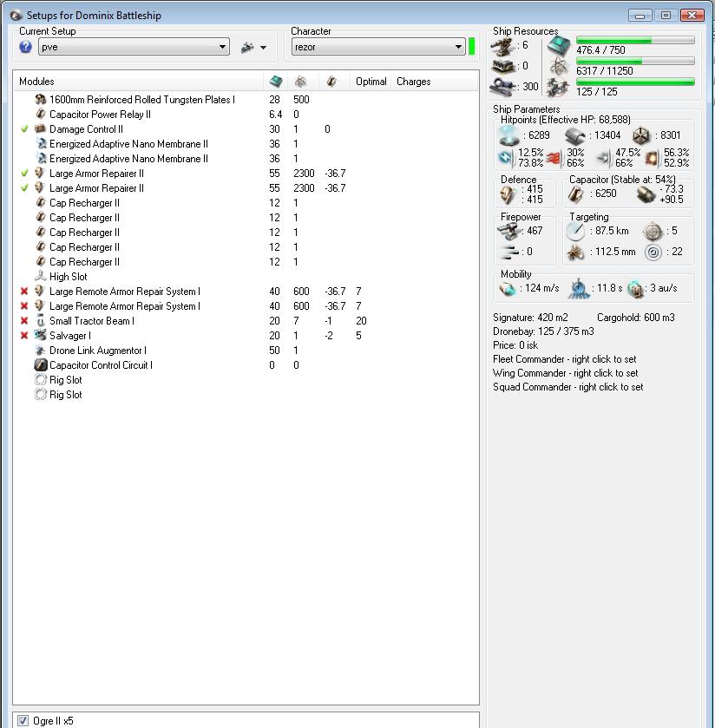Click turret hardpoints icon showing 6
The height and width of the screenshot is (728, 715).
[502, 47]
